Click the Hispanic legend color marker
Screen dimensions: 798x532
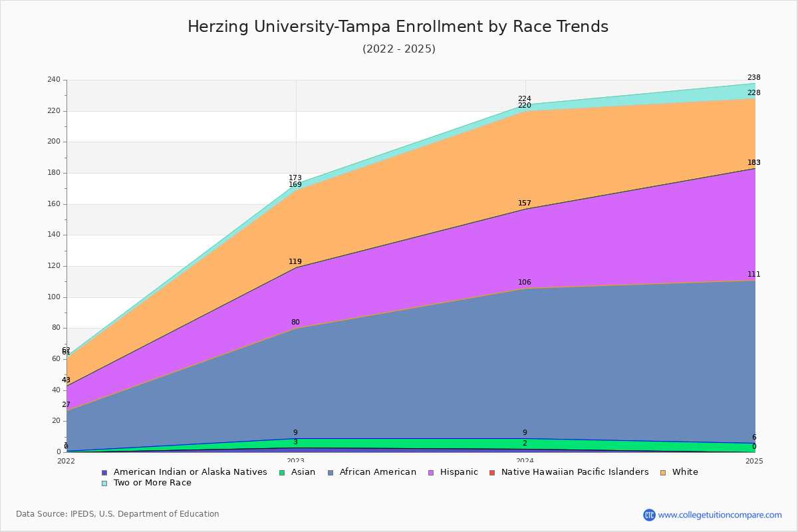pyautogui.click(x=430, y=472)
